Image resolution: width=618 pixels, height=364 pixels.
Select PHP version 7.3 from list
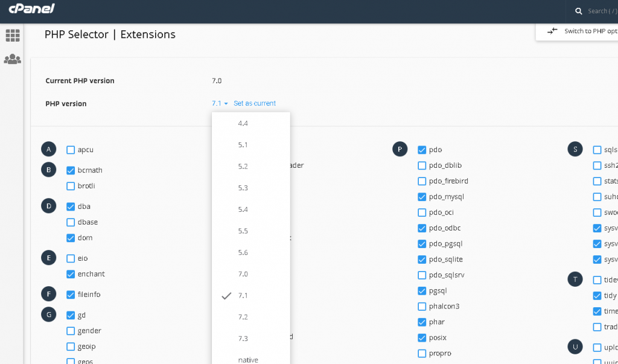pos(243,339)
